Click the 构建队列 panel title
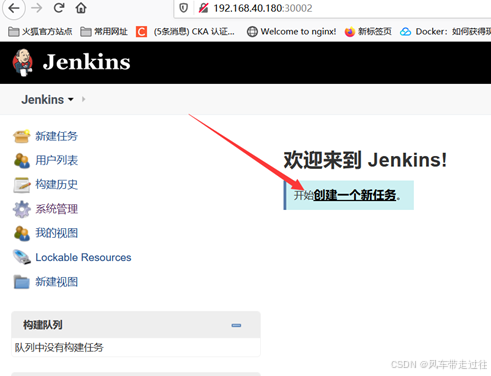 (43, 325)
